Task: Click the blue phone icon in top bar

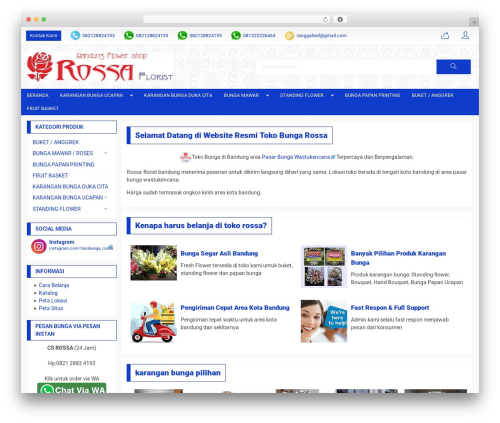Action: pyautogui.click(x=75, y=35)
